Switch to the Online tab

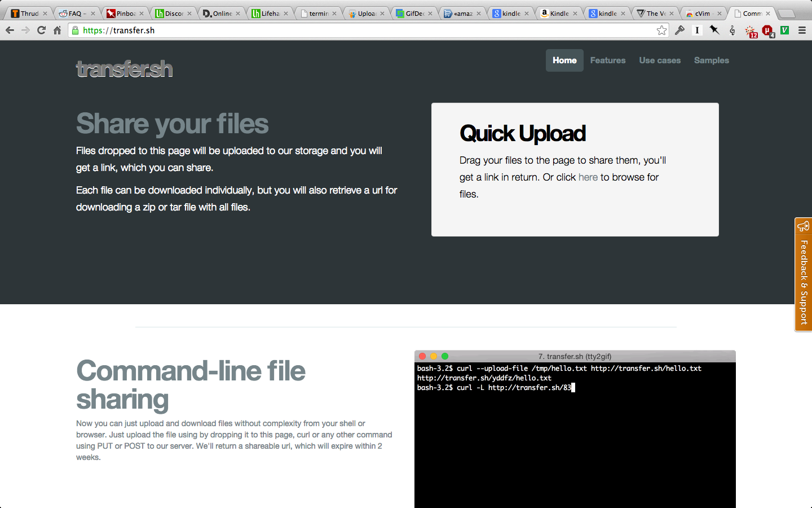click(220, 14)
